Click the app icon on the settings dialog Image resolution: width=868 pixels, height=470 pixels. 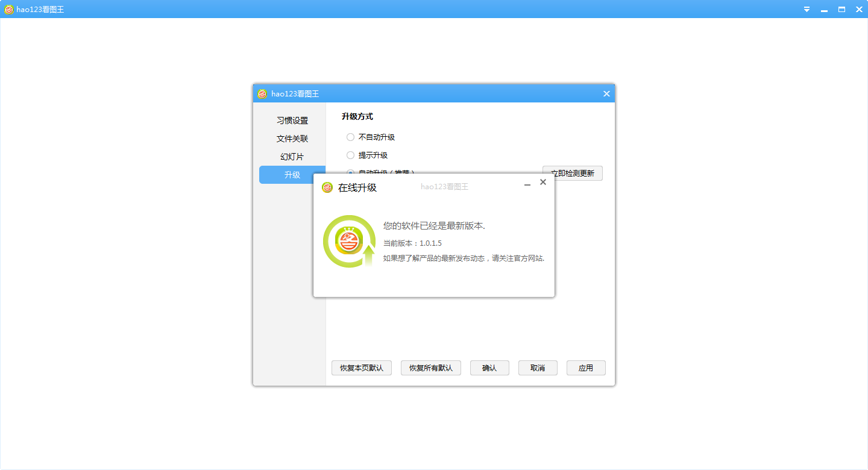(262, 93)
